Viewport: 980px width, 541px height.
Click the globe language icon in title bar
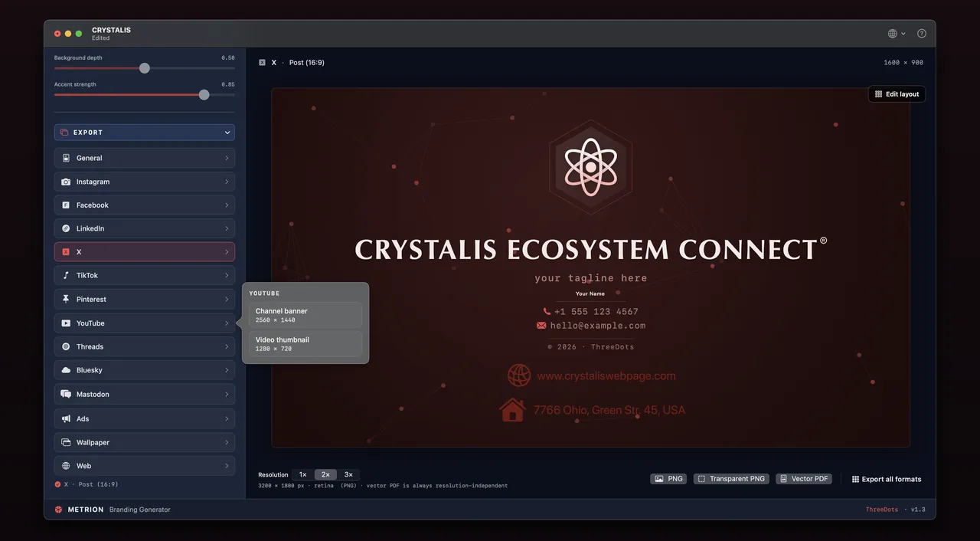click(x=893, y=34)
